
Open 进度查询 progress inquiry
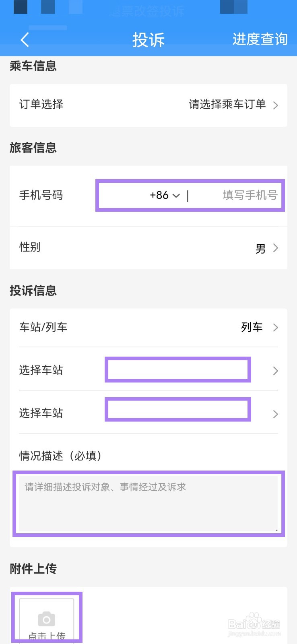coord(260,39)
